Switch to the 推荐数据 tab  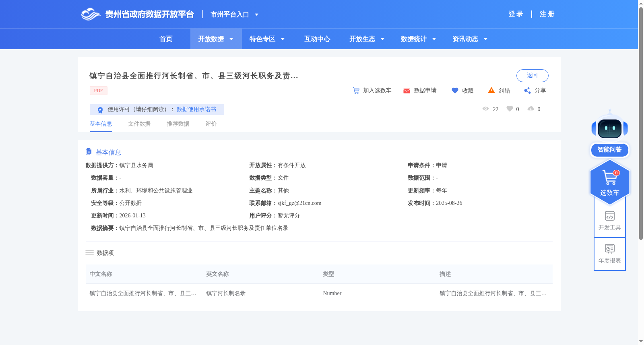tap(178, 124)
